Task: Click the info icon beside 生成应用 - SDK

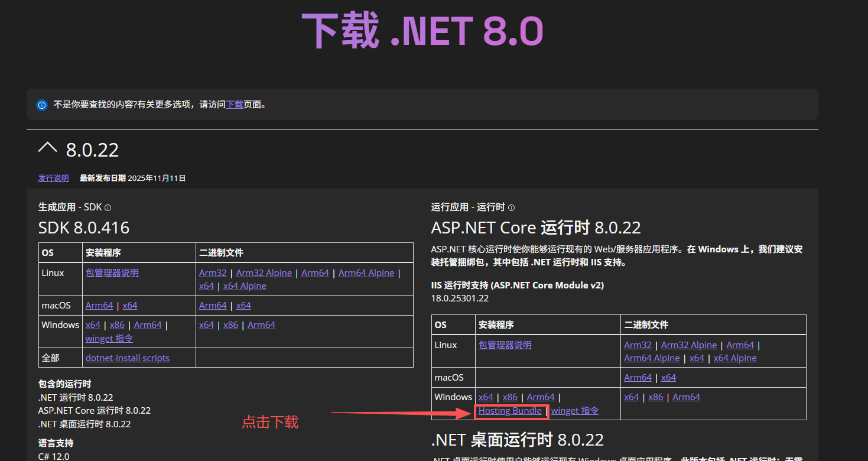Action: (108, 208)
